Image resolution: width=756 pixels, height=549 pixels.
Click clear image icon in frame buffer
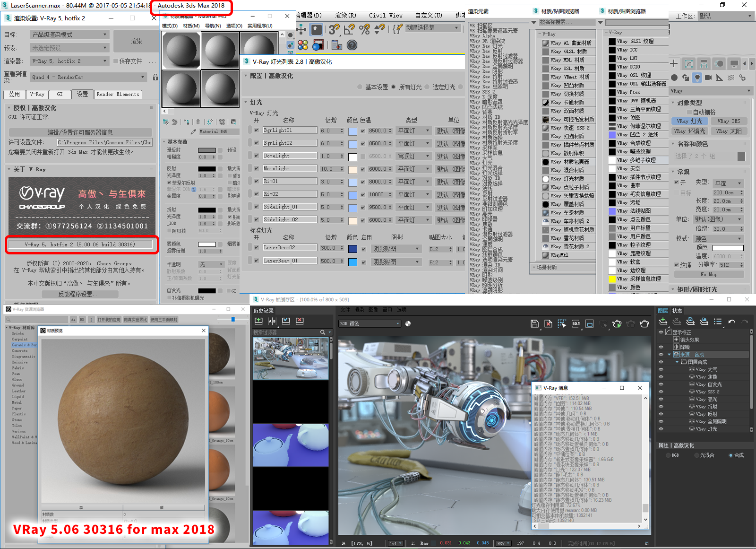coord(548,323)
